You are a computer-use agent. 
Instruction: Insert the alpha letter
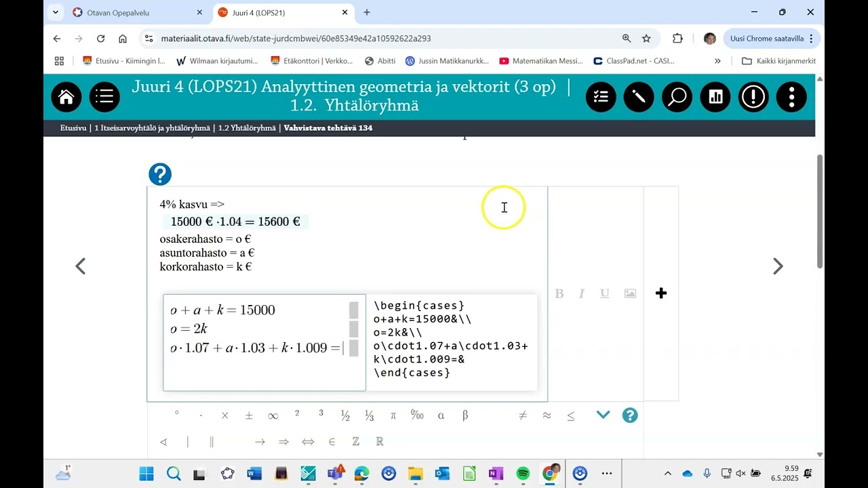[x=441, y=415]
